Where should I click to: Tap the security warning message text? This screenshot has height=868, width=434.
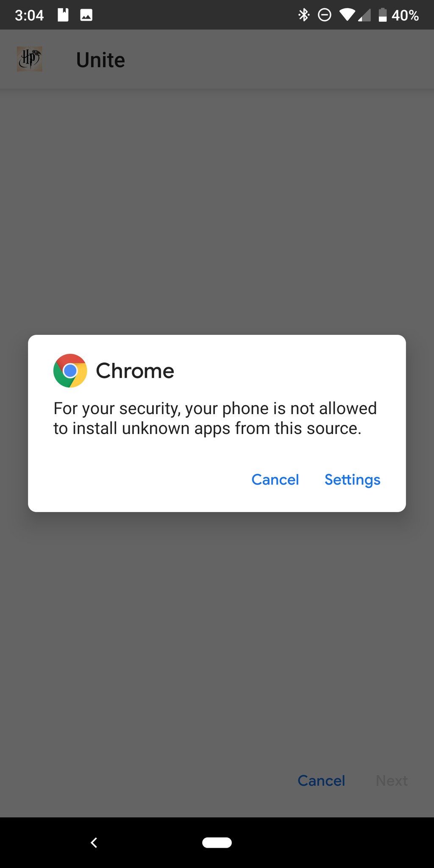click(x=215, y=418)
